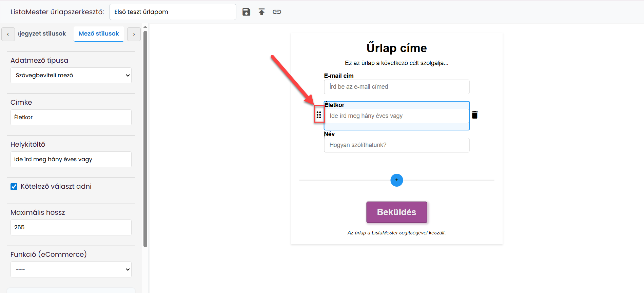Switch to the Mező stílusok tab
Screen dimensions: 644x293
point(99,34)
